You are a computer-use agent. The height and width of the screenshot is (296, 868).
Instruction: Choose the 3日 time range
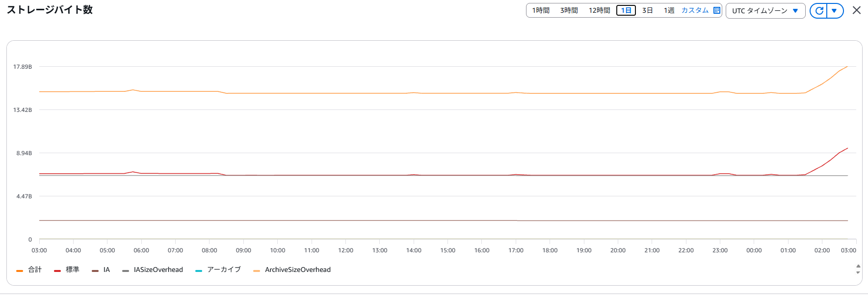(648, 10)
